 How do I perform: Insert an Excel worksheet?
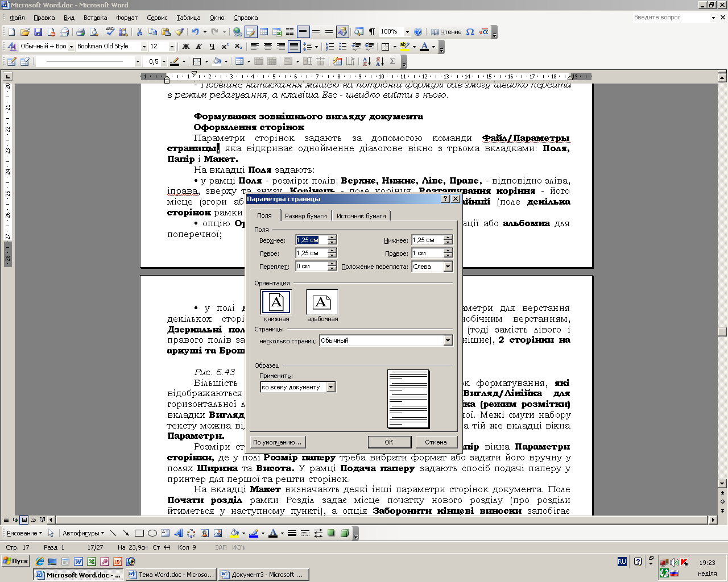[277, 32]
